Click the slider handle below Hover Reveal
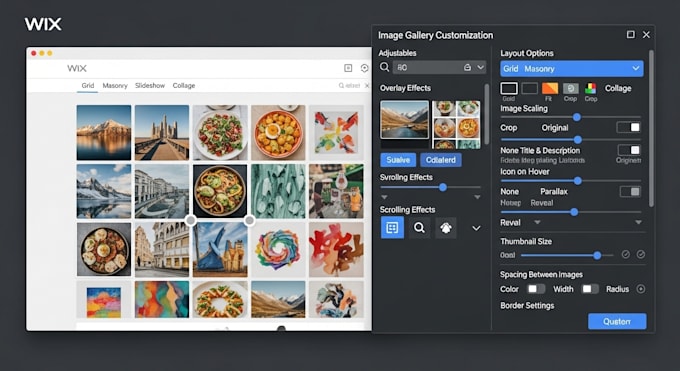 574,212
